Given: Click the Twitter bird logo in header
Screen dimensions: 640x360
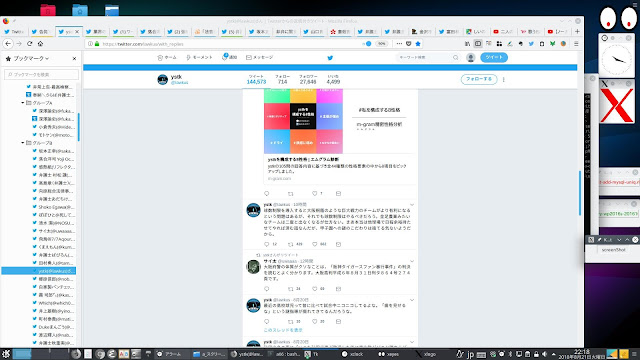Looking at the screenshot, I should click(330, 58).
